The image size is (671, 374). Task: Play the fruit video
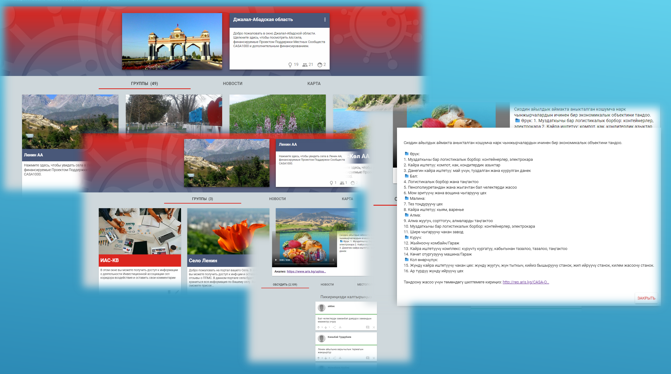point(276,260)
